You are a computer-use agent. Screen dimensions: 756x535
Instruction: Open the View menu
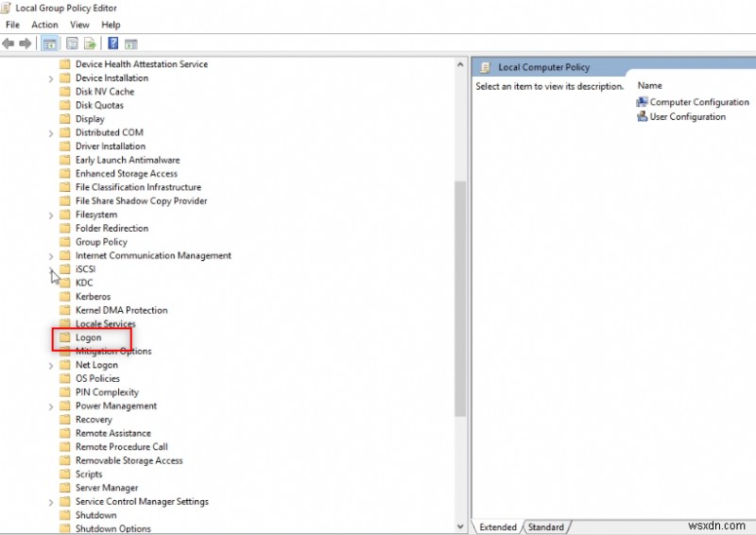tap(79, 25)
